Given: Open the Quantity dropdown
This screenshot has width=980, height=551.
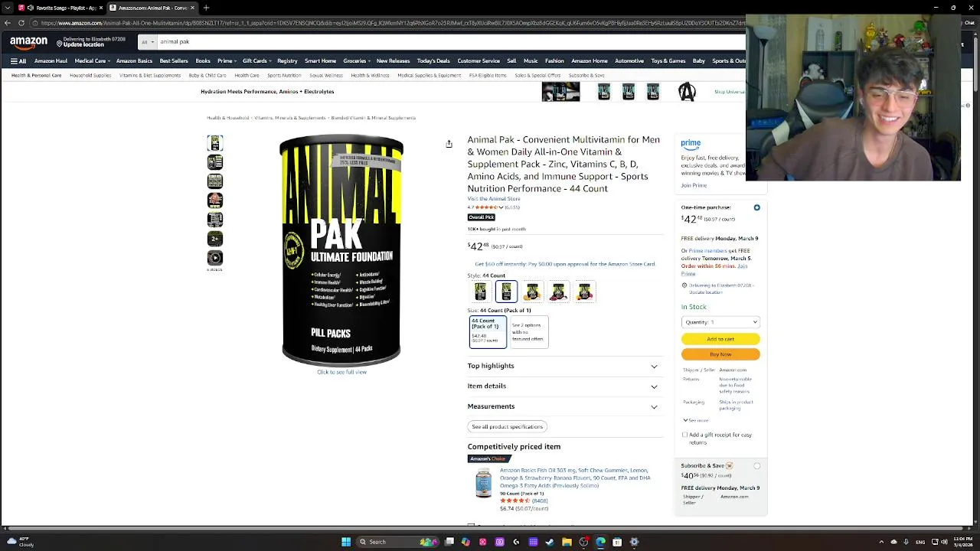Looking at the screenshot, I should coord(720,322).
